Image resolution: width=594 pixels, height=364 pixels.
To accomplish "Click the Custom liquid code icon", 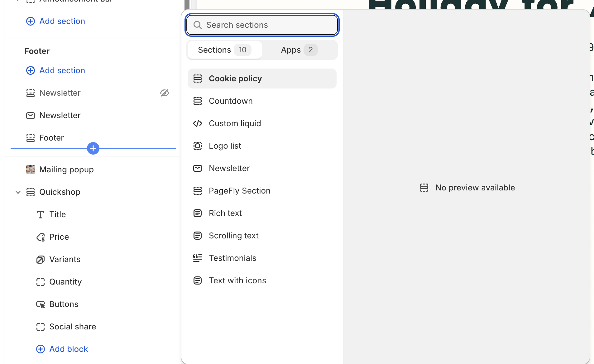I will 198,123.
